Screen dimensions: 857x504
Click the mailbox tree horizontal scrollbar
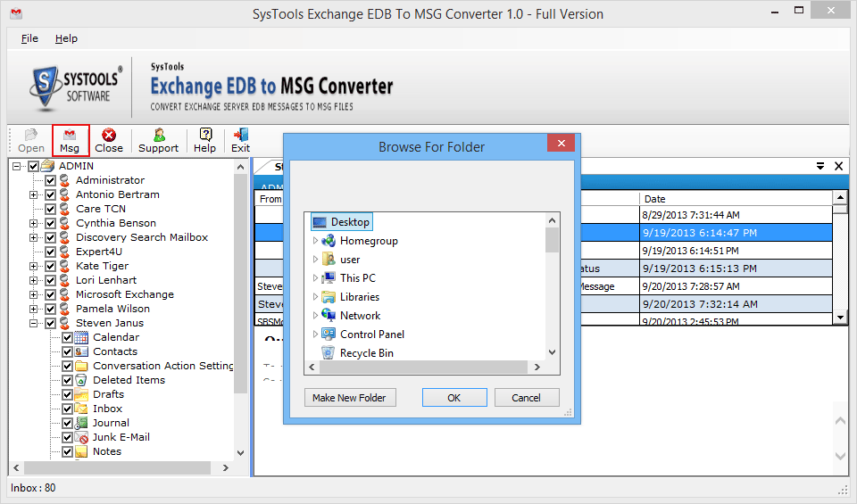pos(118,468)
